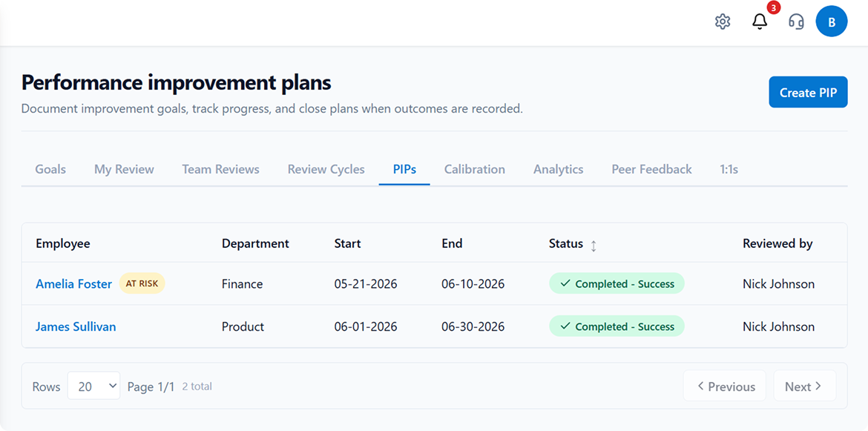Select the Product department cell
This screenshot has width=868, height=431.
click(x=243, y=326)
